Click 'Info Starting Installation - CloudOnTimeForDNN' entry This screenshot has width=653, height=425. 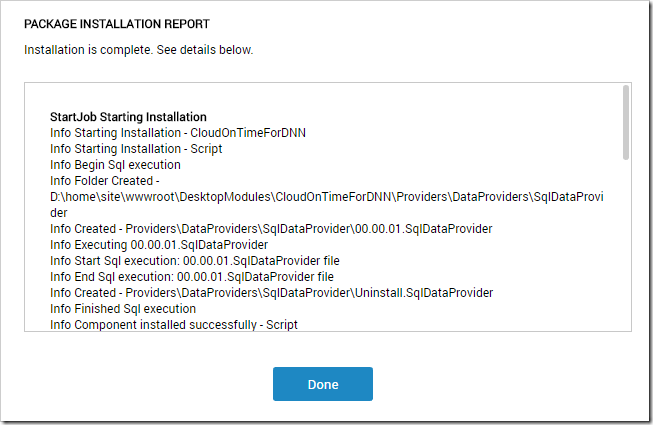178,133
